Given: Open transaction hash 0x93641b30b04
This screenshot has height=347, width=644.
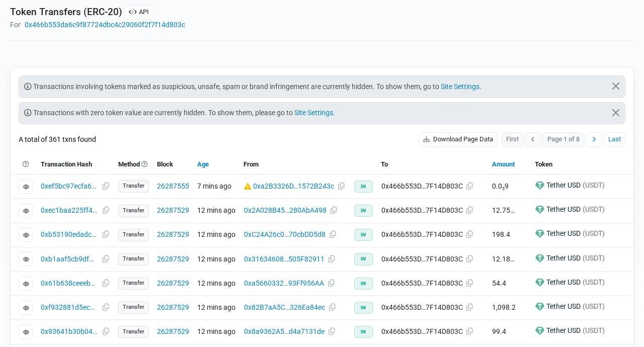Looking at the screenshot, I should pos(68,331).
